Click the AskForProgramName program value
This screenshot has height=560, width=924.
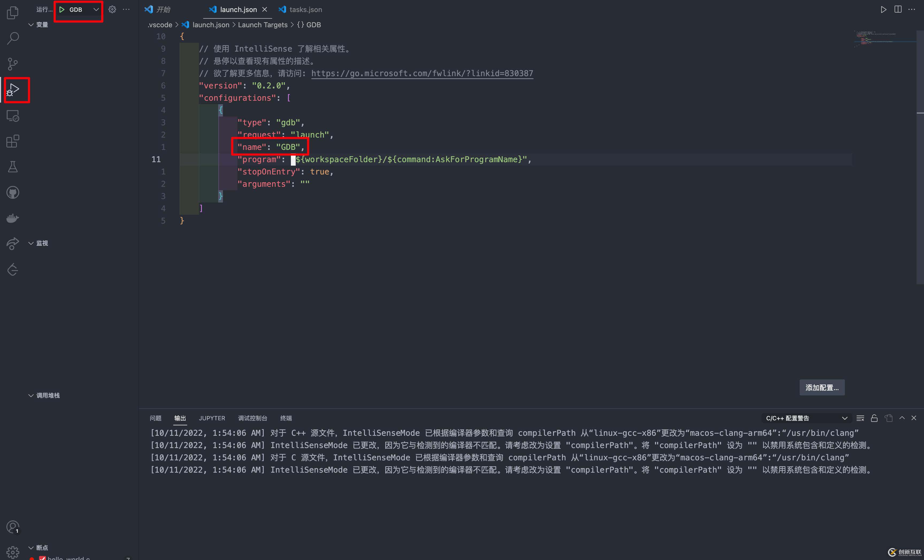tap(408, 159)
